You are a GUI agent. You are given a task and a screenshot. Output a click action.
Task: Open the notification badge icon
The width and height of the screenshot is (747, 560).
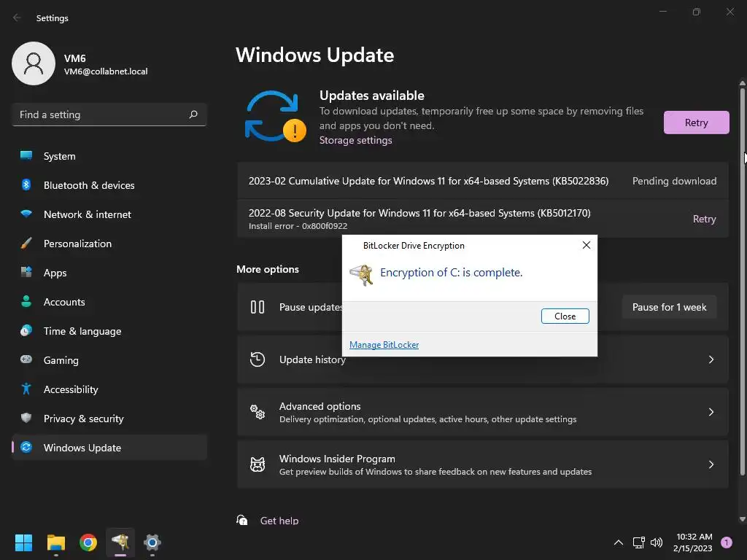727,542
